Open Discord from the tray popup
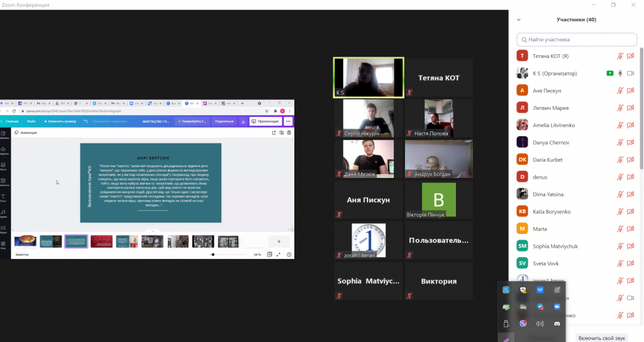644x342 pixels. 557,324
